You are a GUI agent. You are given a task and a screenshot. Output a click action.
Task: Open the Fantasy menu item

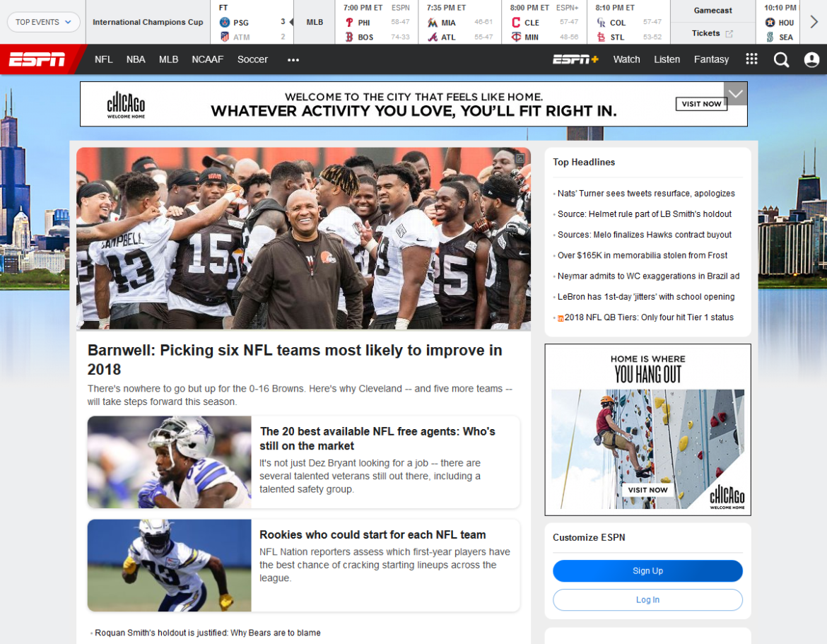click(711, 59)
